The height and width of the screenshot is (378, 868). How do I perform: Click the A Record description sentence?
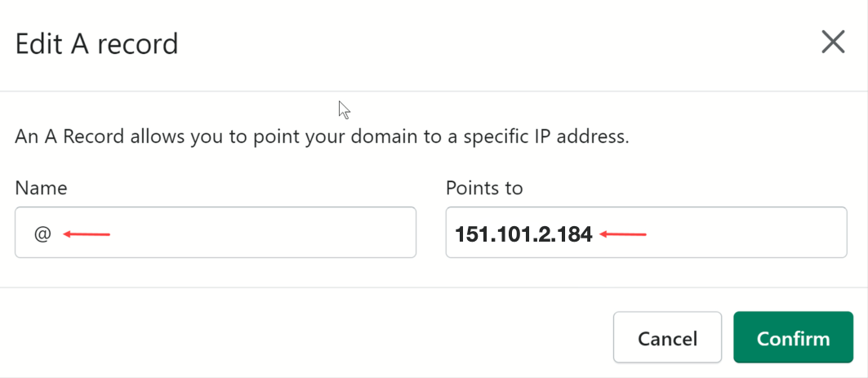pos(322,136)
